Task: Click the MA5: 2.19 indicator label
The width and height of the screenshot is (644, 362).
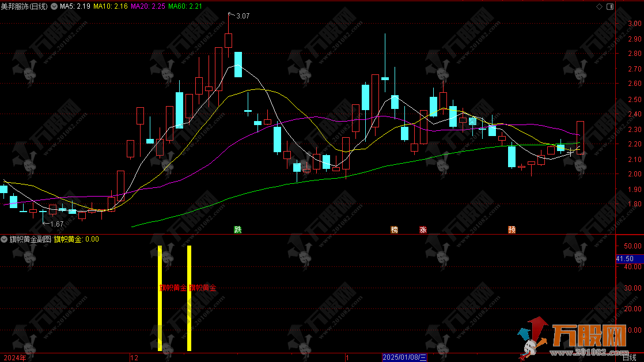Action: tap(75, 6)
